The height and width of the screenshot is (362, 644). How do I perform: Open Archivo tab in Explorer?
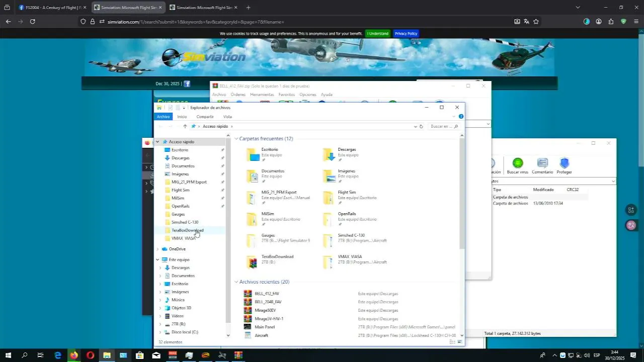[163, 116]
